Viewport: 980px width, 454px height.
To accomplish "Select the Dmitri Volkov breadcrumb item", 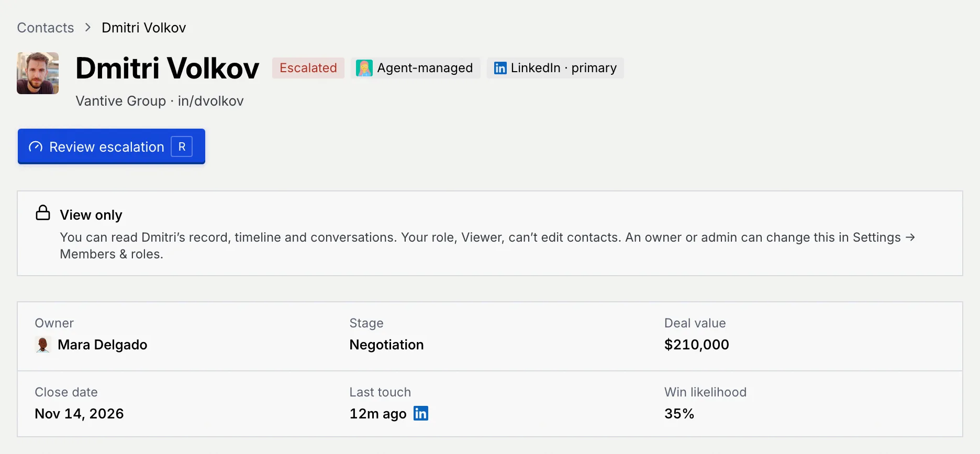I will pyautogui.click(x=144, y=28).
